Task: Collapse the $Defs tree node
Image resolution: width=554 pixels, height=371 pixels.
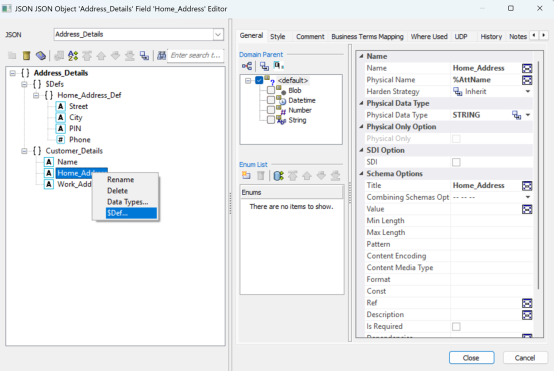Action: pos(24,84)
